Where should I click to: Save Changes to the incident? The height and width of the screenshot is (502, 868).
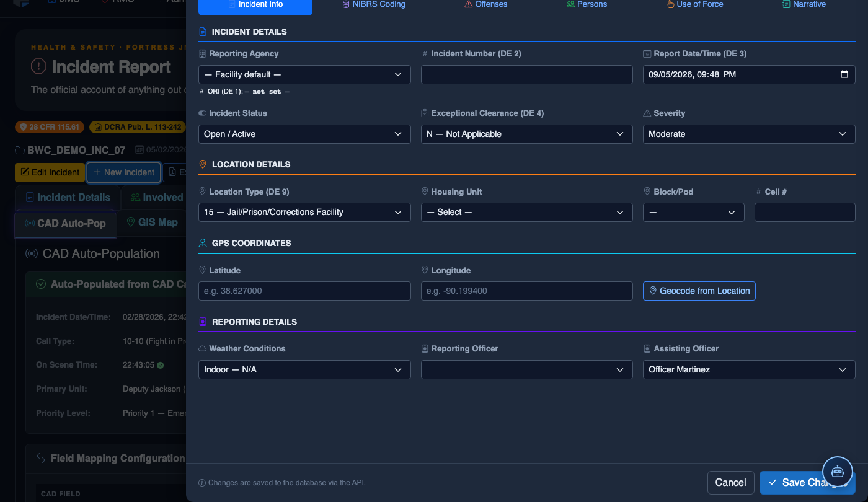[x=807, y=482]
